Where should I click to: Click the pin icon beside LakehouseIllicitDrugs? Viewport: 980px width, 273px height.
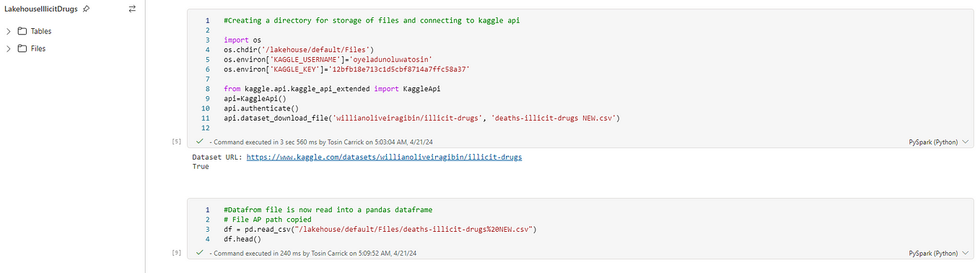[87, 9]
